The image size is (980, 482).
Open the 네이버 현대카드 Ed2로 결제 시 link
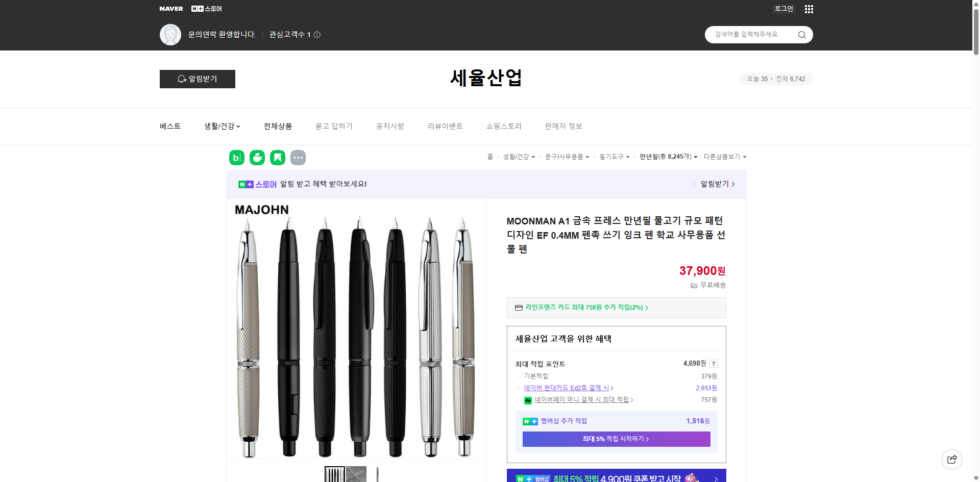coord(567,388)
